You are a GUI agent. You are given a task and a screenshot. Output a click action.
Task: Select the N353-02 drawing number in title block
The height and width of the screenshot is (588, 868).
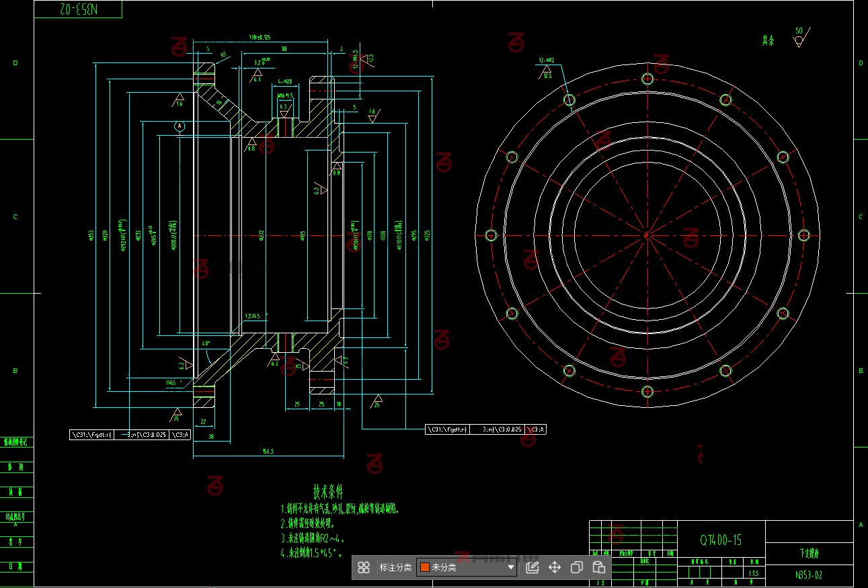point(809,575)
